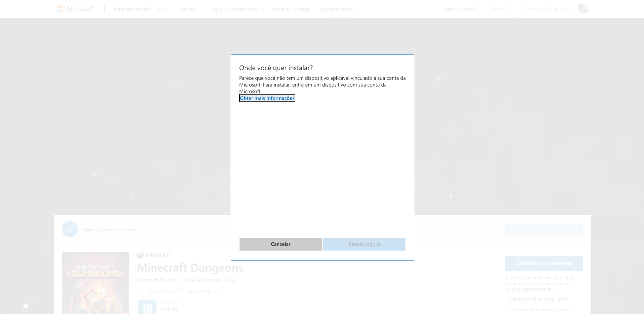Click the Buscar search icon
Viewport: 644px width, 314px height.
click(509, 8)
